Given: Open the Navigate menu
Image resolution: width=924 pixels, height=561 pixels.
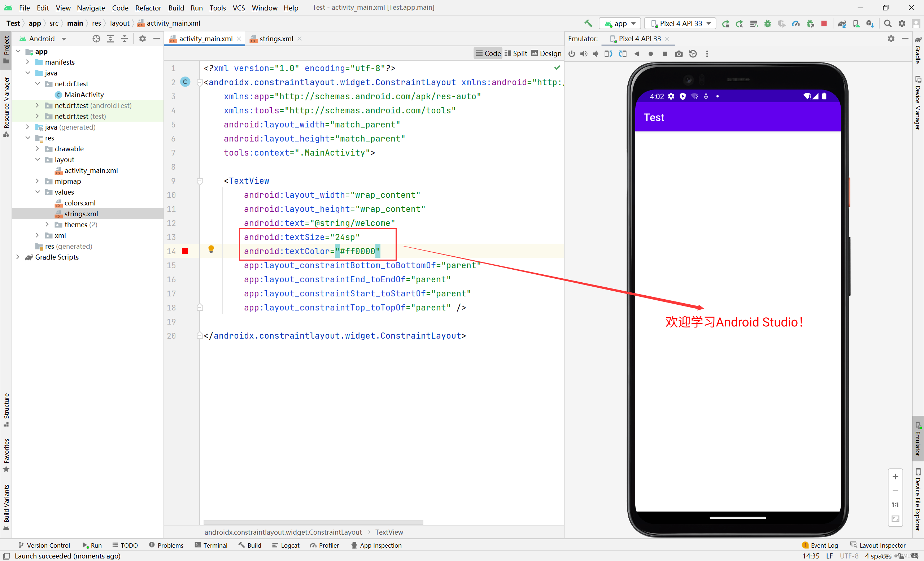Looking at the screenshot, I should click(x=91, y=8).
